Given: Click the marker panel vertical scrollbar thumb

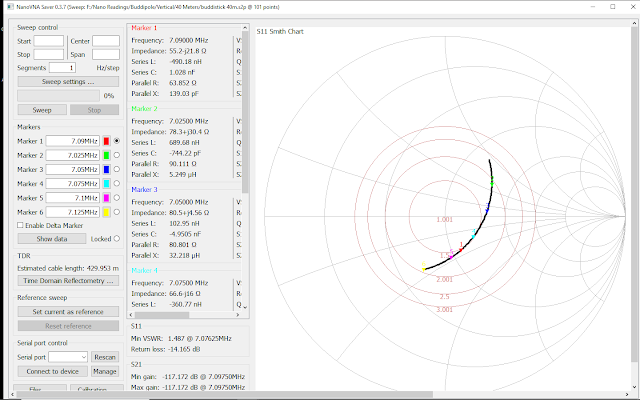Looking at the screenshot, I should pyautogui.click(x=245, y=112).
